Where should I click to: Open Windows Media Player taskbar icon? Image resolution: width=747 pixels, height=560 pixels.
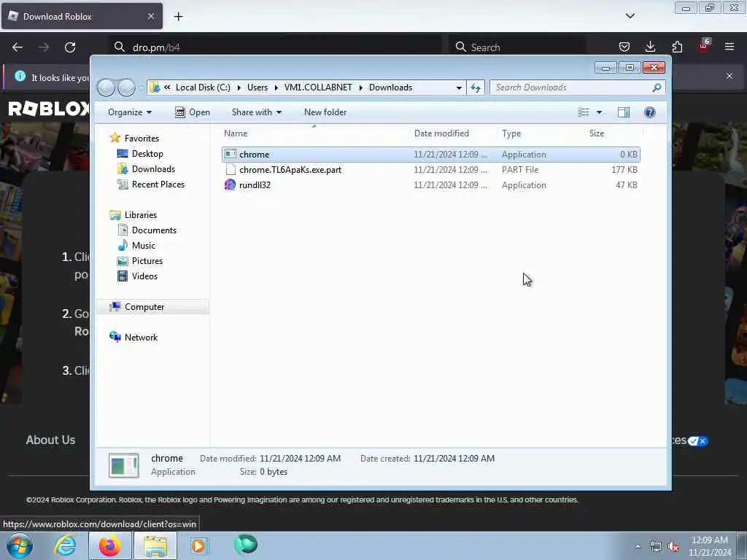pyautogui.click(x=199, y=545)
